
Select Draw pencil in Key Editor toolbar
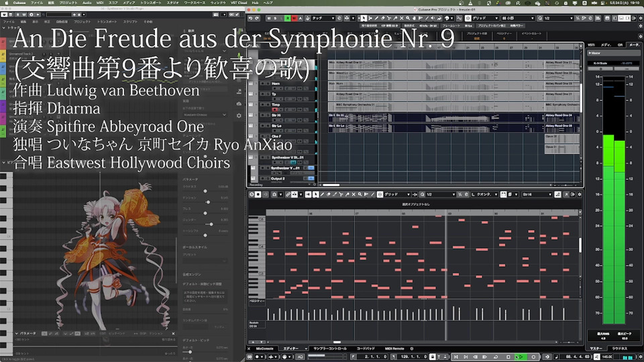tap(322, 194)
